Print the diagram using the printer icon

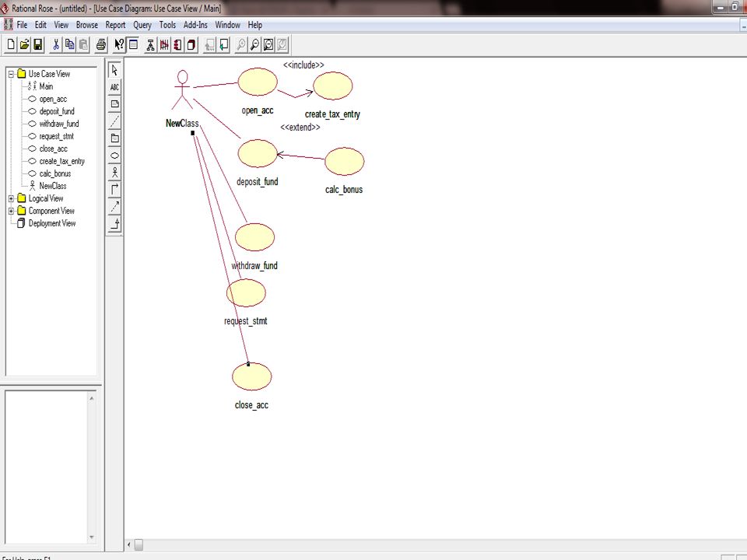(x=101, y=45)
